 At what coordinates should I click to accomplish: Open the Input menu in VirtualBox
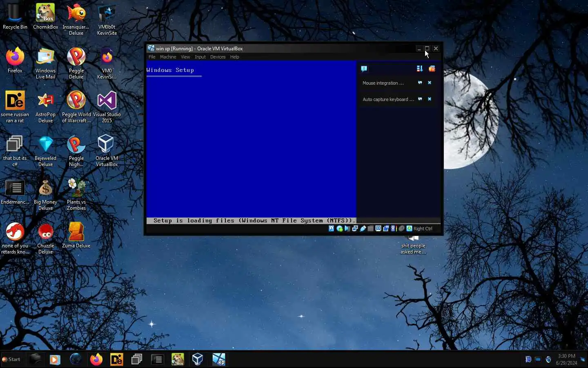200,57
